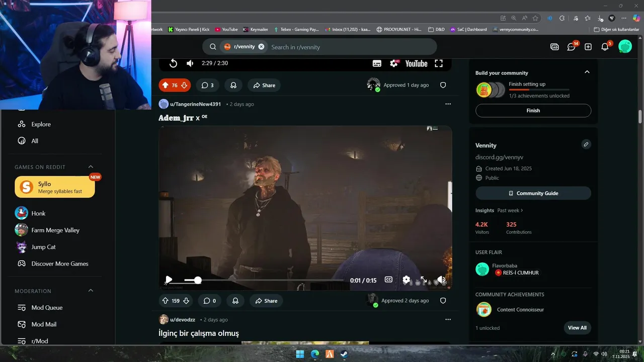The image size is (644, 362).
Task: Open the Community Guide
Action: pos(533,193)
